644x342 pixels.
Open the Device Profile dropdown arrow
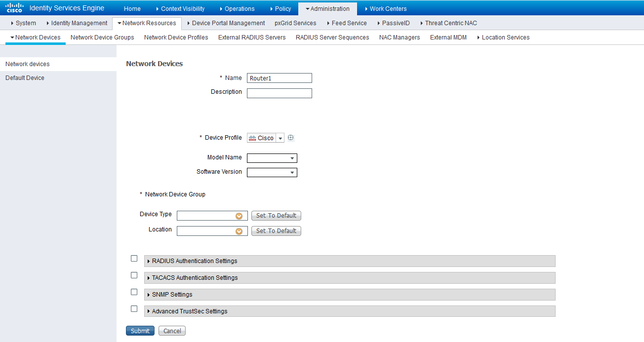point(280,138)
